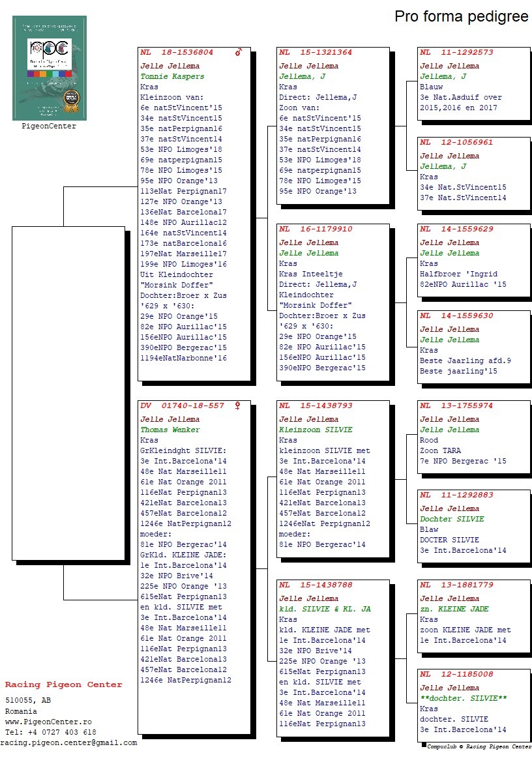
Task: Click '3e Nat.Asduif over' line
Action: pyautogui.click(x=461, y=97)
